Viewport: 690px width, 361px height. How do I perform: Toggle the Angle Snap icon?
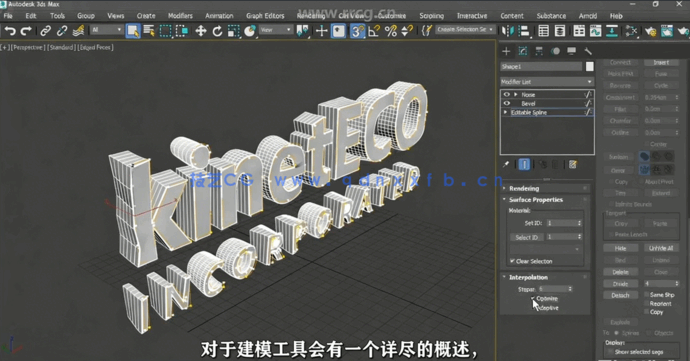click(x=374, y=31)
